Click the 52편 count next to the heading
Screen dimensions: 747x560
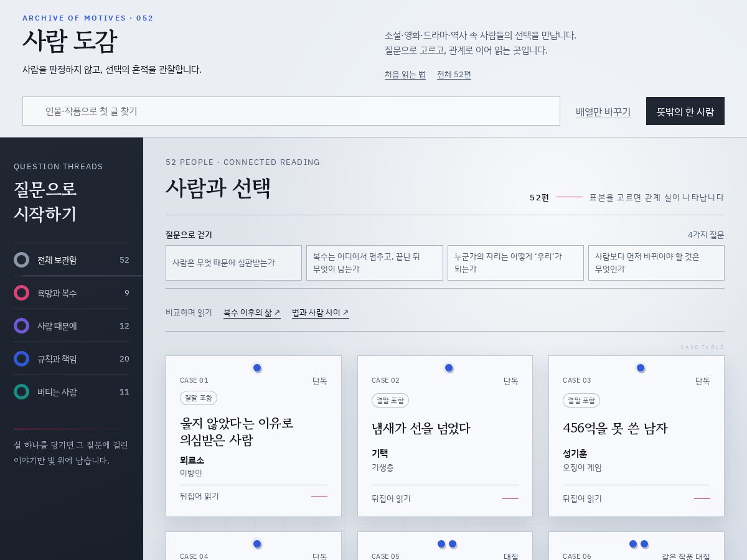click(x=539, y=197)
